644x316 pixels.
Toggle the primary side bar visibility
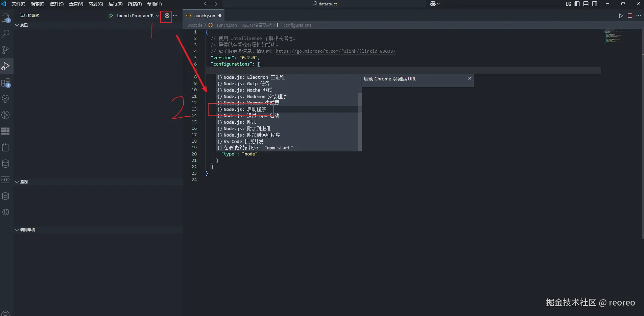click(577, 4)
